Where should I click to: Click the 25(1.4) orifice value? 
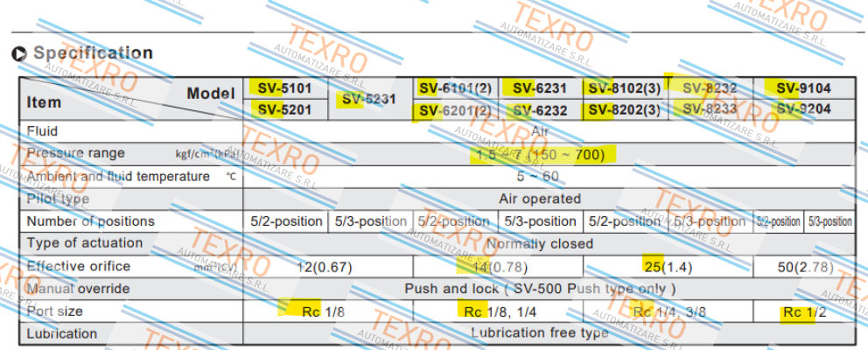668,267
